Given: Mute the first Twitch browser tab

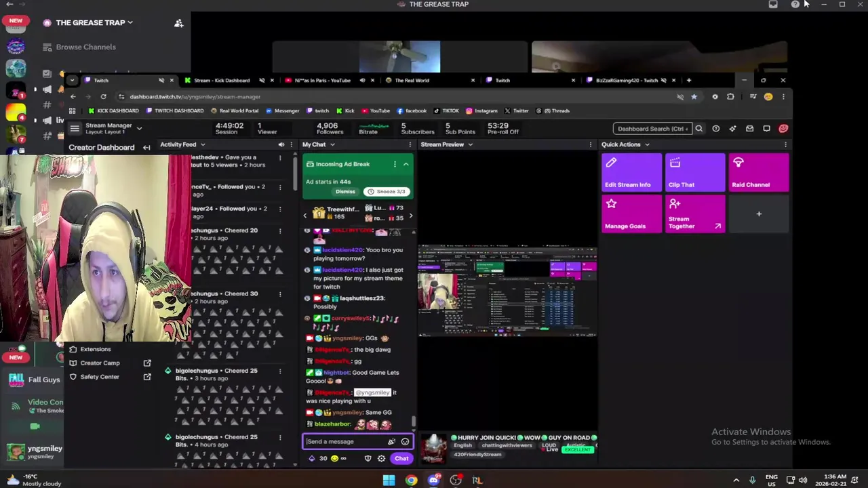Looking at the screenshot, I should pos(161,80).
